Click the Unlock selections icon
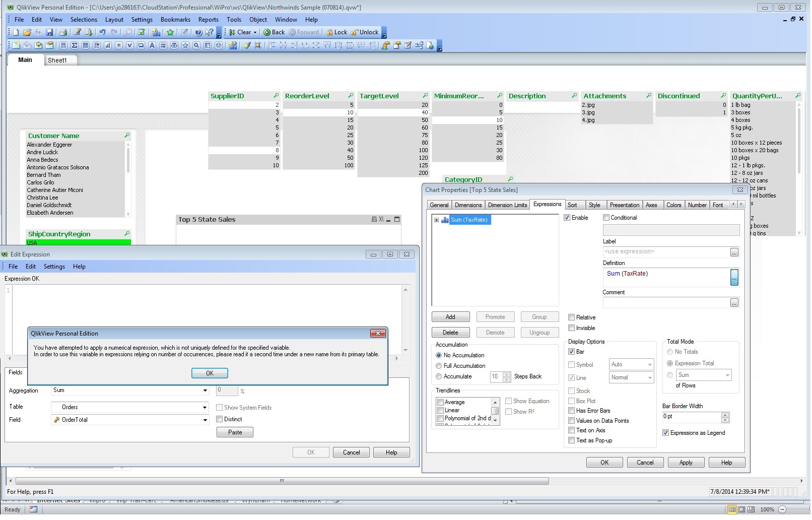This screenshot has width=812, height=520. [364, 32]
